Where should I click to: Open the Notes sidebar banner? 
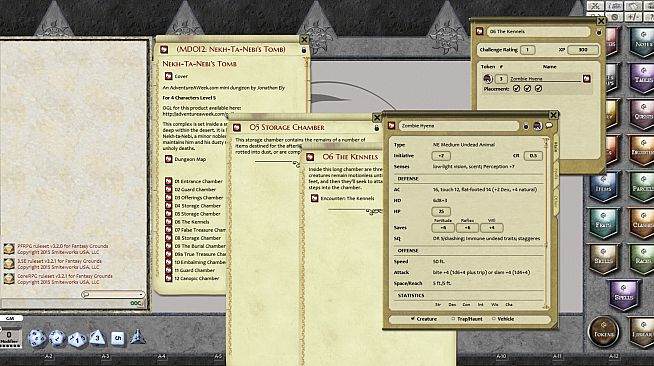[641, 43]
